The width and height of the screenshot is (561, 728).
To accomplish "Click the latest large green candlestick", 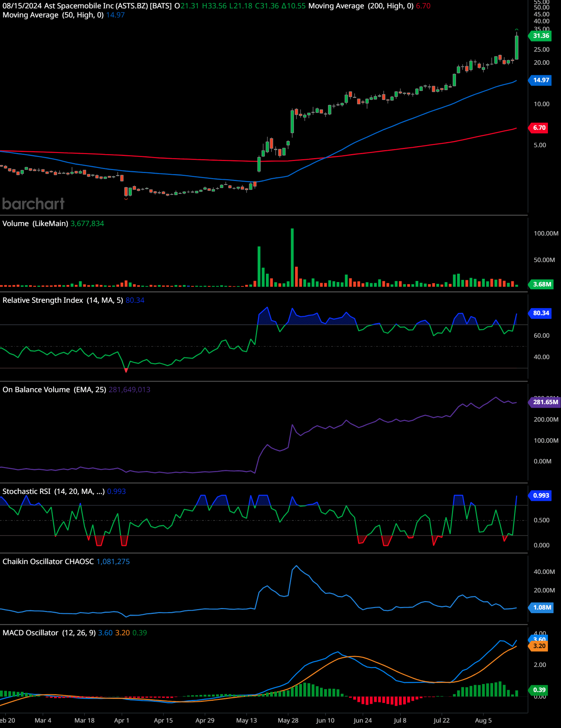I will tap(516, 47).
